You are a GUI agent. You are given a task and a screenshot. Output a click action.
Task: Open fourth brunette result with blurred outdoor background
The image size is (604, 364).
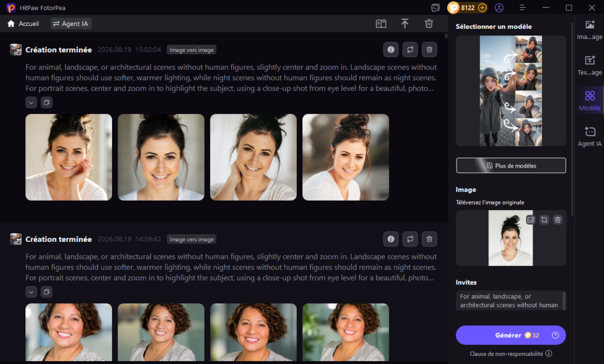[346, 157]
